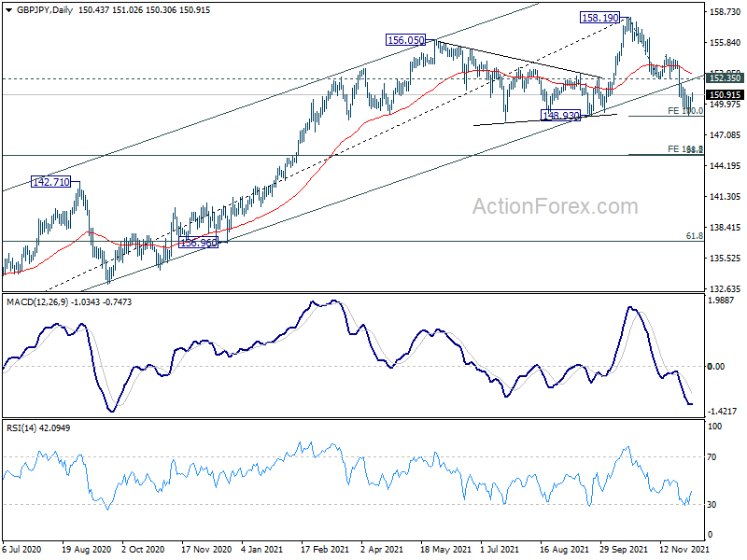
Task: Select the 136.960 support price label
Action: click(198, 243)
